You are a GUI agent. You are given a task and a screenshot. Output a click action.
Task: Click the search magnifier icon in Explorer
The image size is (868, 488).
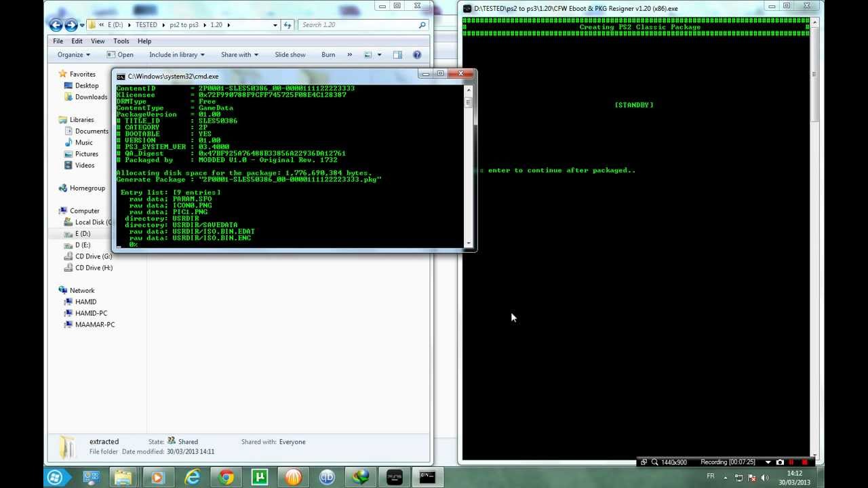click(422, 25)
